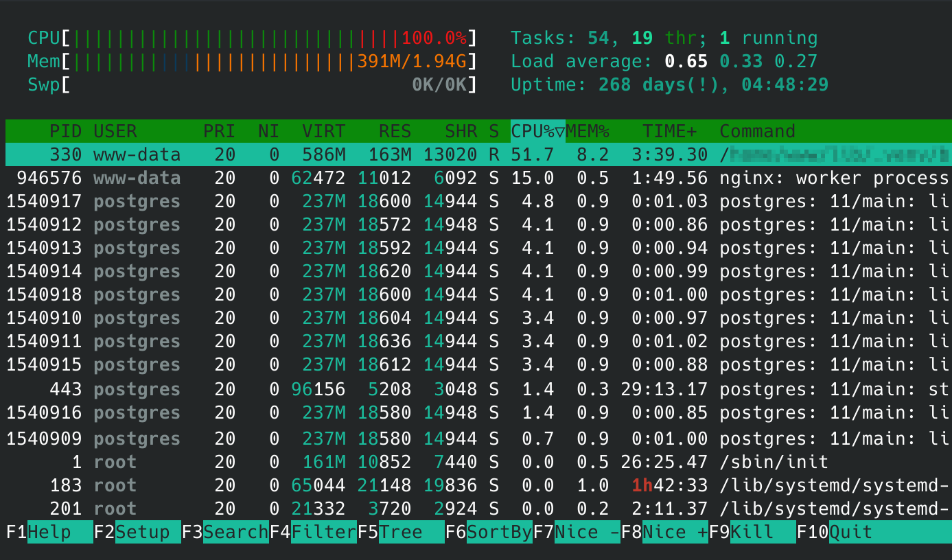Click the CPU usage meter bar
Screen dimensions: 952x560
(268, 38)
